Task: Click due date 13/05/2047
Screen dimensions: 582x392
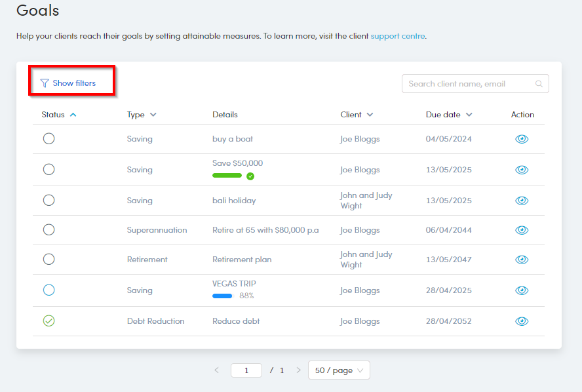Action: 448,260
